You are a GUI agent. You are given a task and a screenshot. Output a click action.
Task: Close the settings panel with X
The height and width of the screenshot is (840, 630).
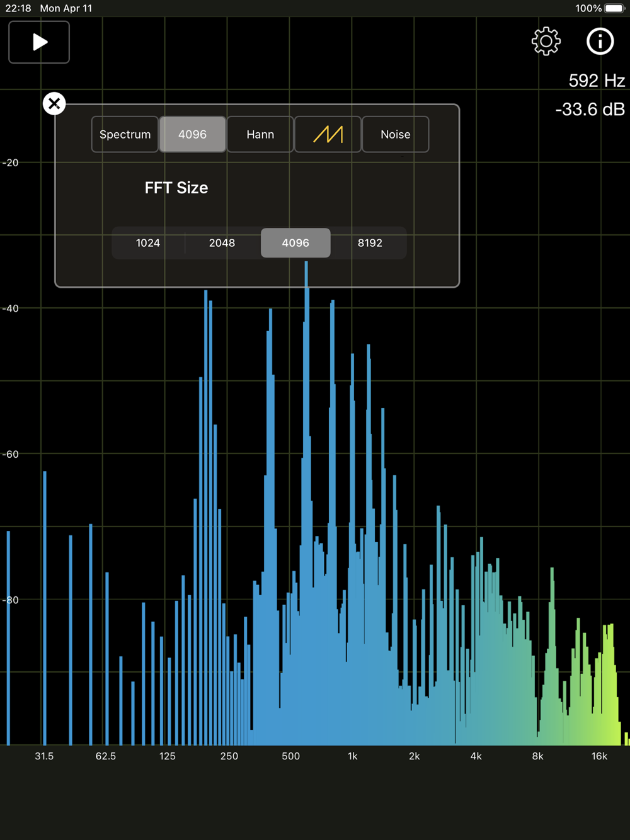click(x=54, y=103)
